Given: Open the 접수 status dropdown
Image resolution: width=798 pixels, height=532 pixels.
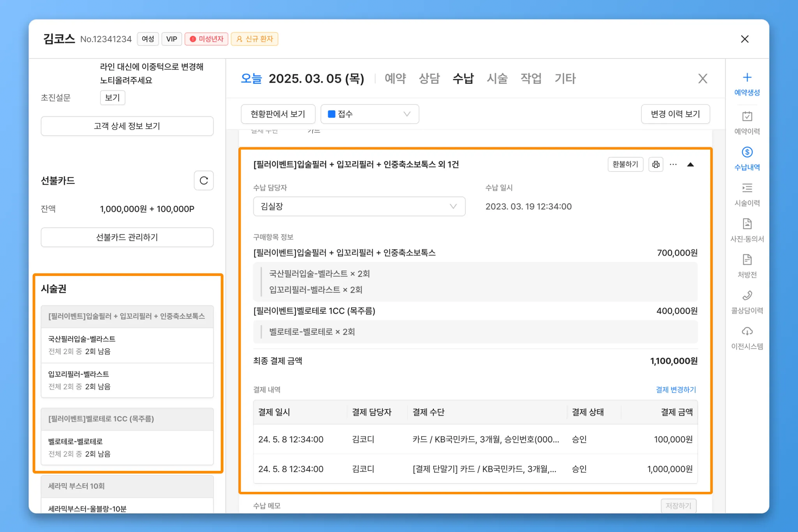Looking at the screenshot, I should tap(369, 114).
